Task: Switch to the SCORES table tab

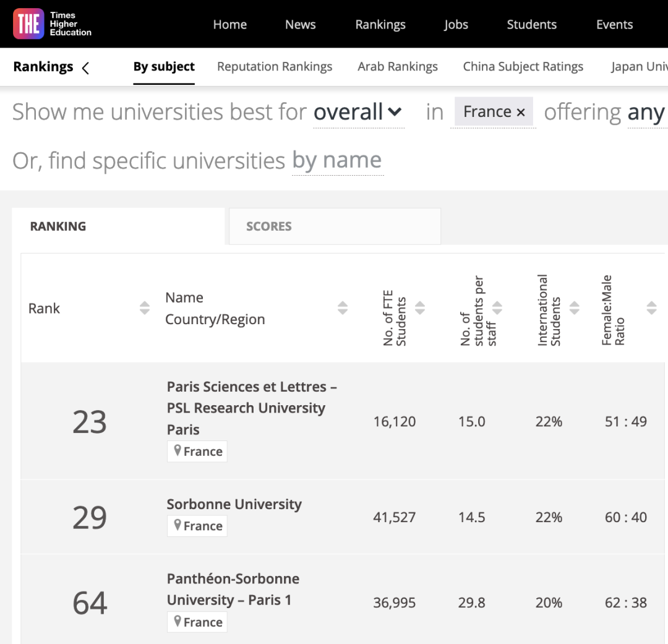Action: (335, 226)
